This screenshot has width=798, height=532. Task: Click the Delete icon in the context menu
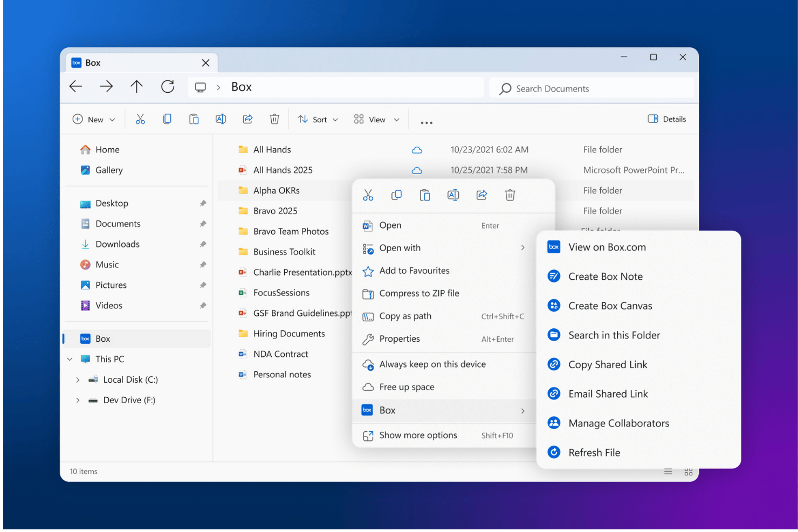[510, 195]
